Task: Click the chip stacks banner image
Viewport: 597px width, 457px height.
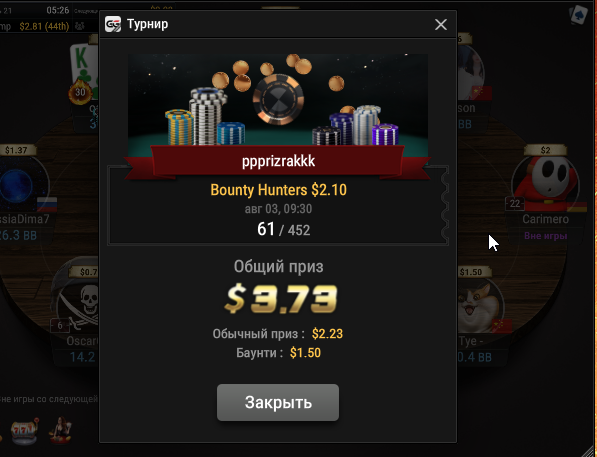Action: (x=278, y=100)
